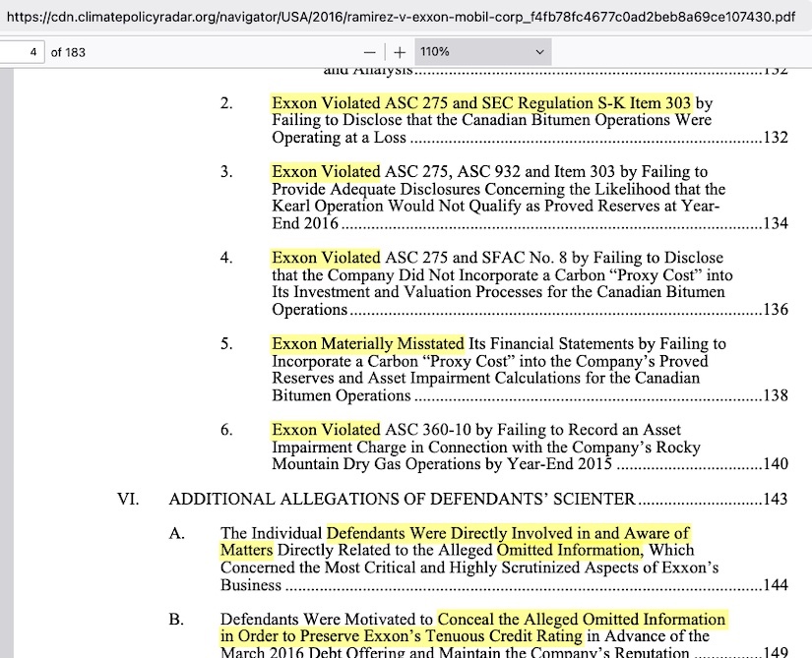
Task: Click page number 140 in contents
Action: pos(775,464)
